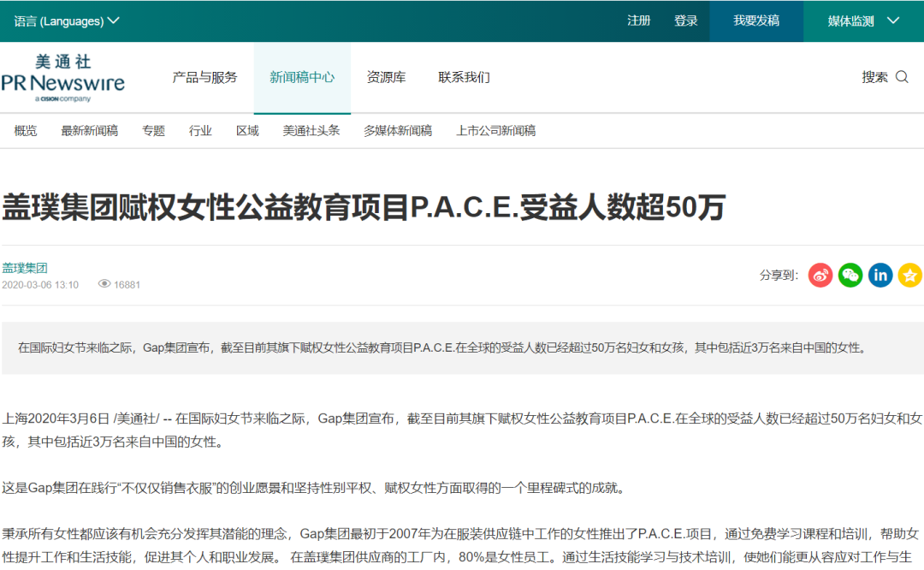This screenshot has width=924, height=570.
Task: Click 登录 to log in
Action: (686, 19)
